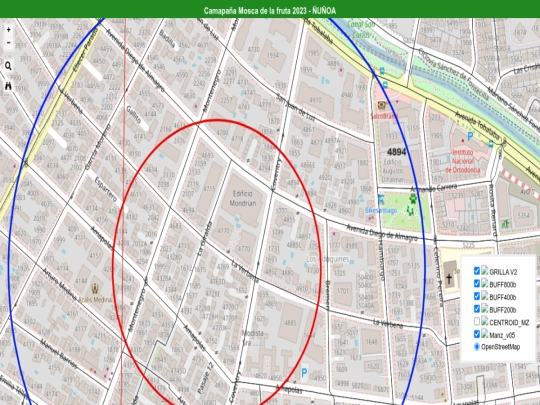Uncheck the BUFF400b layer
The image size is (540, 405).
coord(477,296)
